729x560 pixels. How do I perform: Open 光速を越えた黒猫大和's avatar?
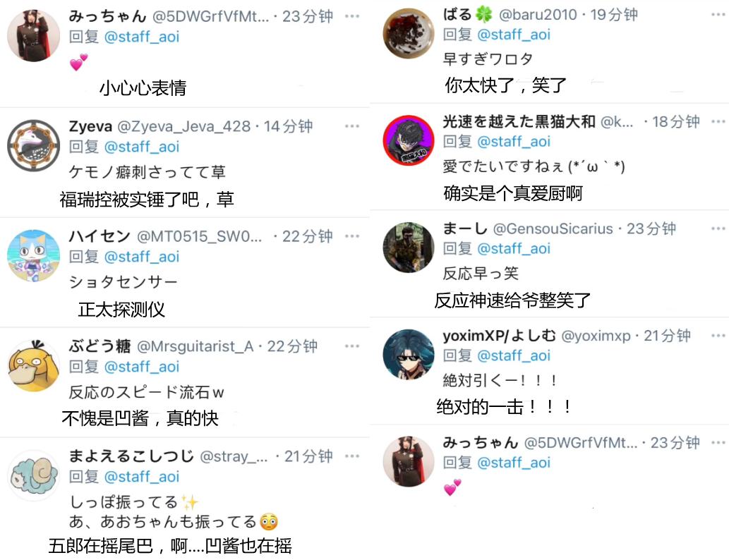(x=408, y=140)
